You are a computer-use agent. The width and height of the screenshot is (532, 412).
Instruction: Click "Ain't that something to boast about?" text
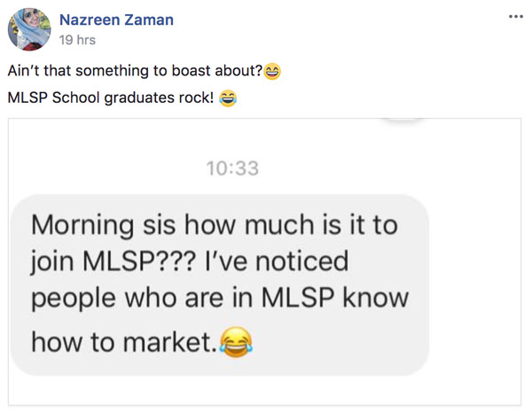pos(135,71)
